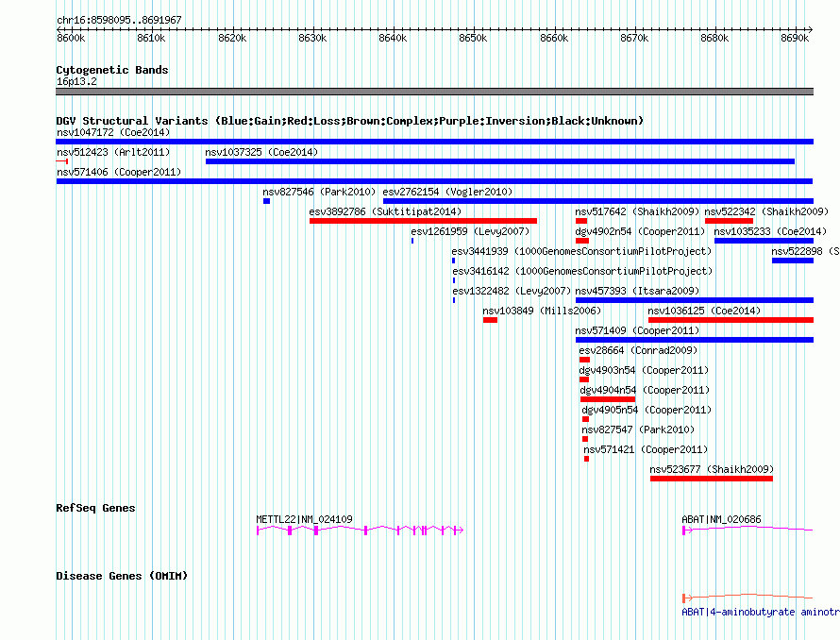Click the dgv4903n54 (Cooper2011) red block
This screenshot has width=840, height=640.
[584, 379]
